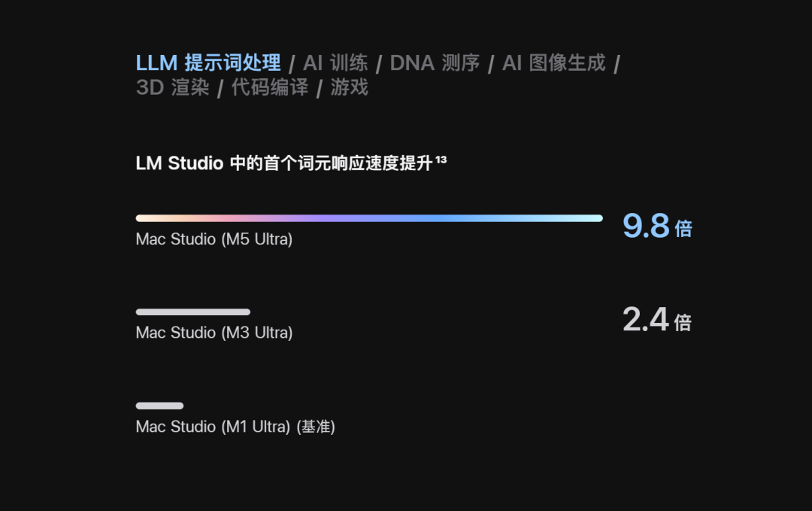Open footnote 13 superscript link
The width and height of the screenshot is (812, 511).
[x=441, y=160]
